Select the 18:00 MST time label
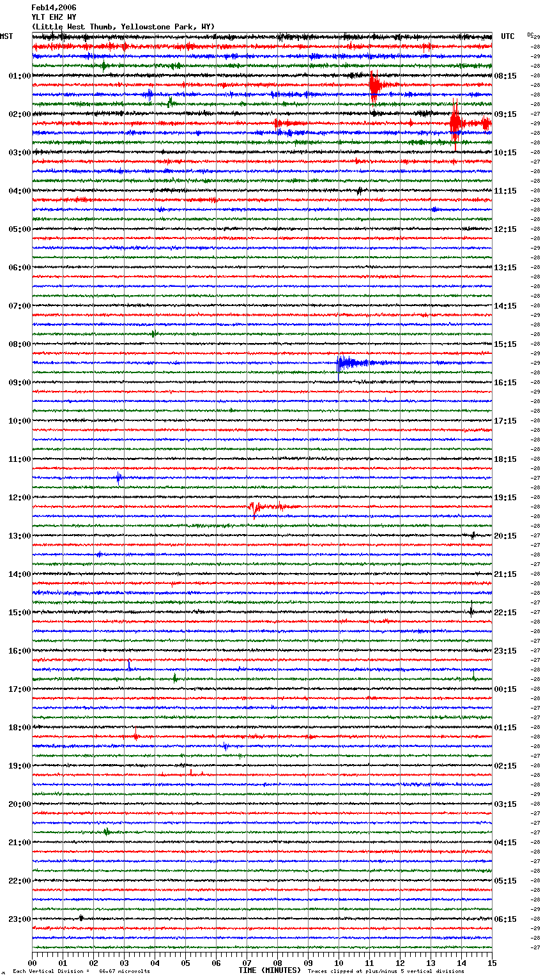543x980 pixels. (x=20, y=728)
